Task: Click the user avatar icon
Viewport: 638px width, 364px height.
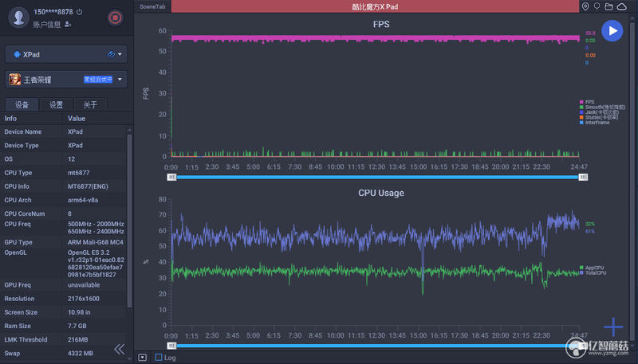Action: click(18, 18)
